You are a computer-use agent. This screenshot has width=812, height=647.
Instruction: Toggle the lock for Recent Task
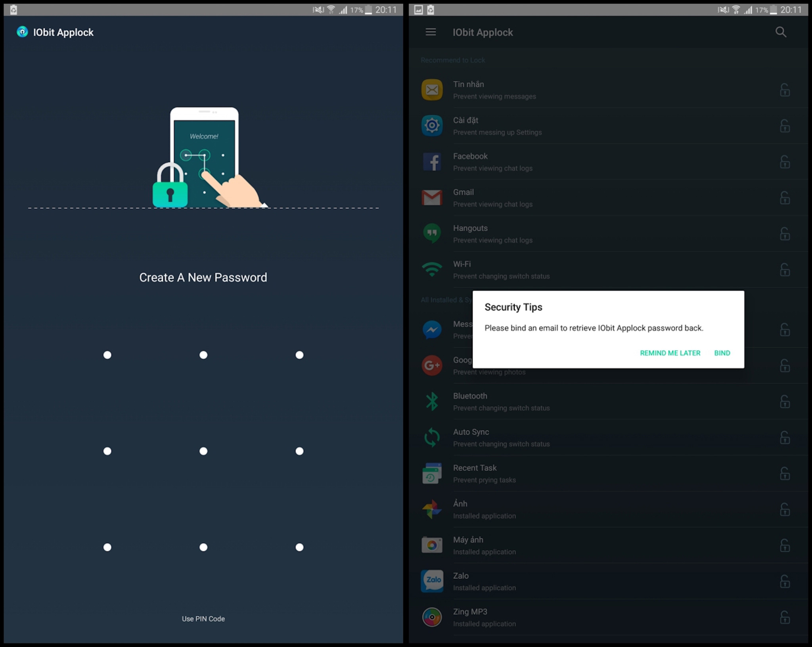pyautogui.click(x=785, y=474)
